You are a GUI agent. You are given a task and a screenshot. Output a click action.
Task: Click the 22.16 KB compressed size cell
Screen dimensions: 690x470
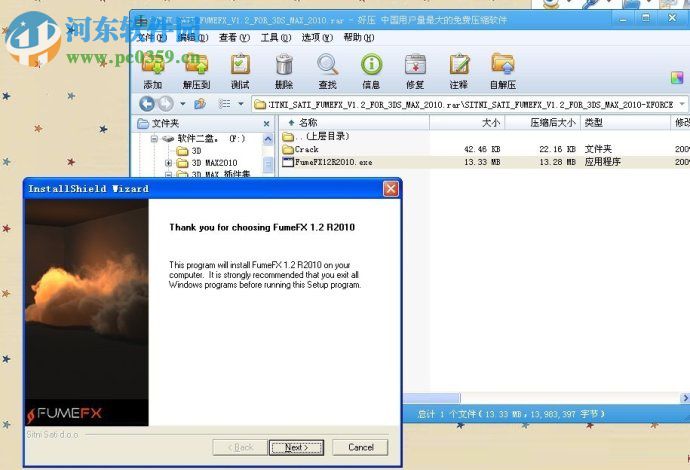558,149
